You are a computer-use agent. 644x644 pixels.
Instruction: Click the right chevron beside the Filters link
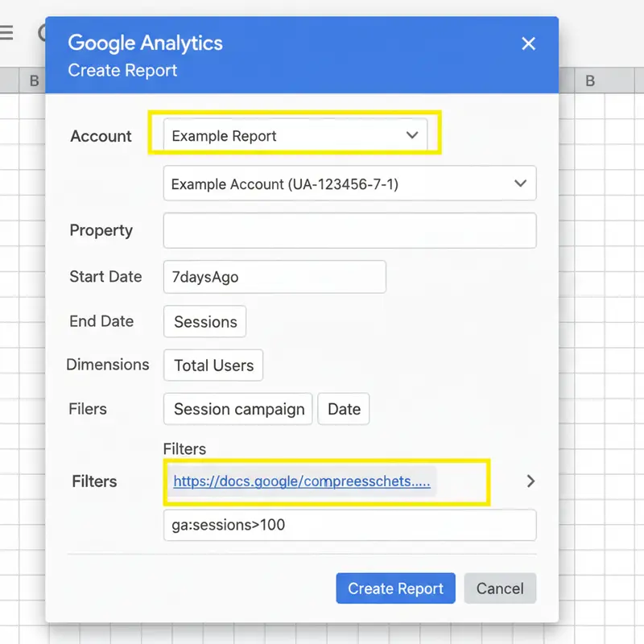530,481
